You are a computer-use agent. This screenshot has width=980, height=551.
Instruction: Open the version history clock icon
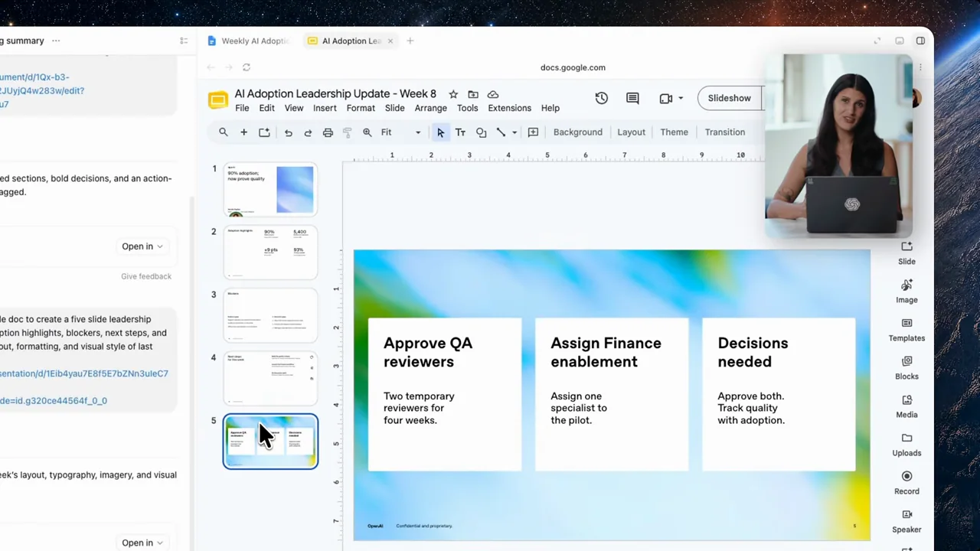pyautogui.click(x=601, y=98)
